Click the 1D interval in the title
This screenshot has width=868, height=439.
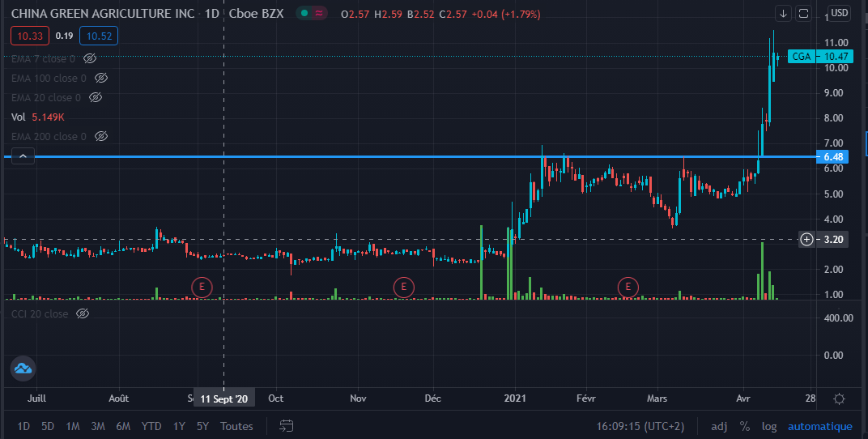[211, 13]
